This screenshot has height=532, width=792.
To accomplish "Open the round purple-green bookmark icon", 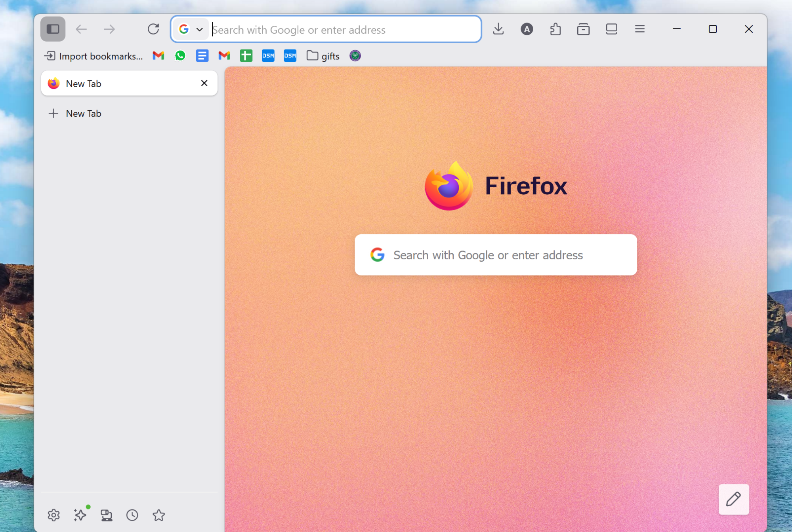I will point(355,56).
